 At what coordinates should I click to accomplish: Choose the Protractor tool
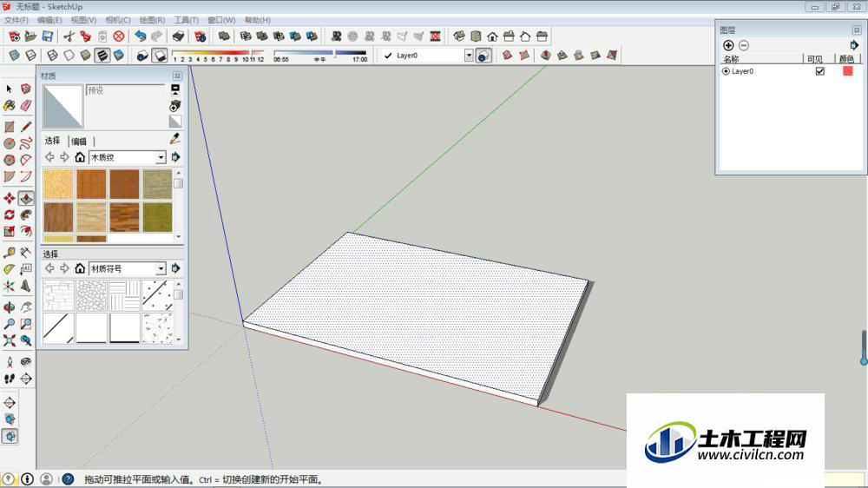9,269
